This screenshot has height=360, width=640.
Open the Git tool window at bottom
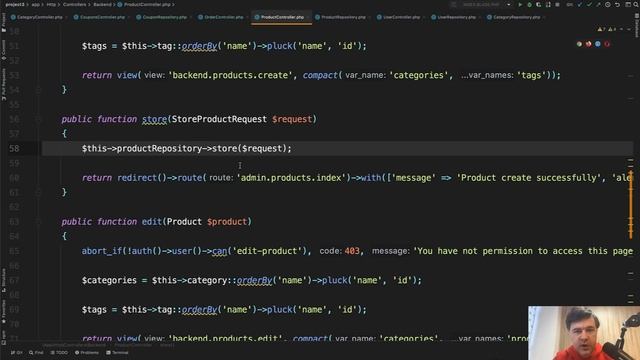click(x=17, y=353)
